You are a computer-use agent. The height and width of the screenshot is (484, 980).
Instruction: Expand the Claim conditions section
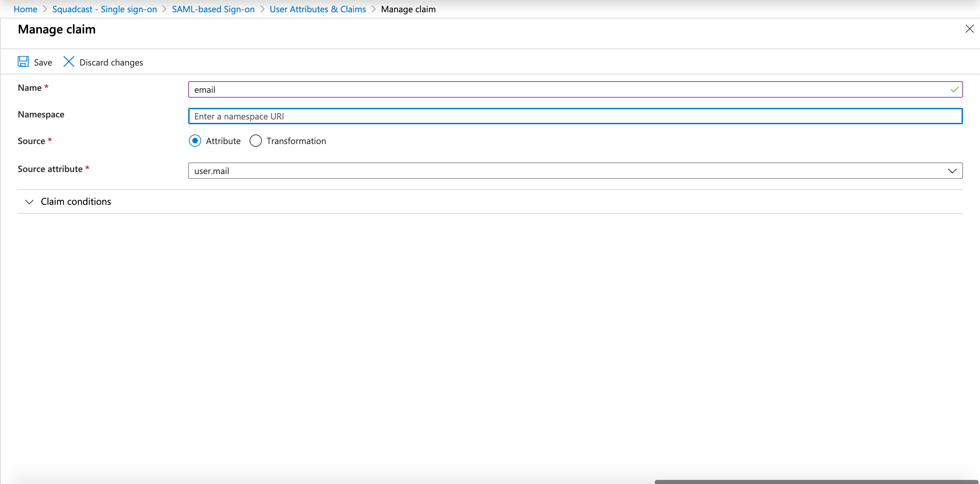tap(76, 201)
